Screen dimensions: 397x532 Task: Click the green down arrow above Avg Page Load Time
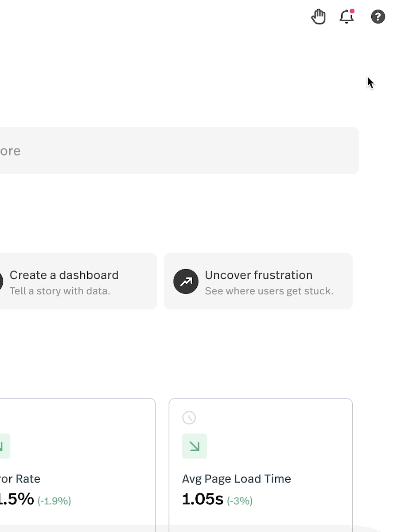tap(195, 446)
